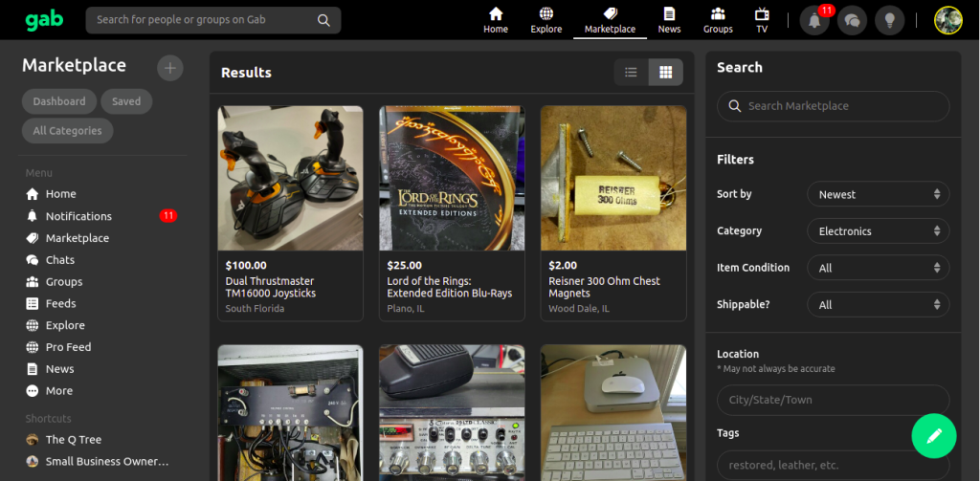The image size is (980, 481).
Task: Open the Category Electronics dropdown
Action: click(x=879, y=231)
